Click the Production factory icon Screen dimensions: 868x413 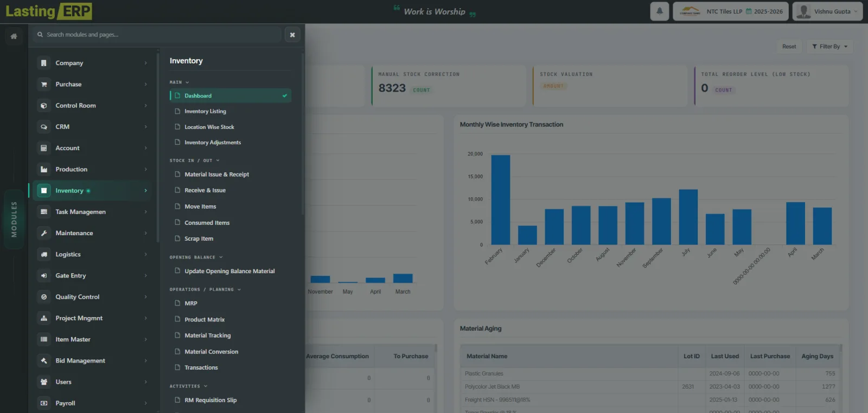click(x=44, y=169)
